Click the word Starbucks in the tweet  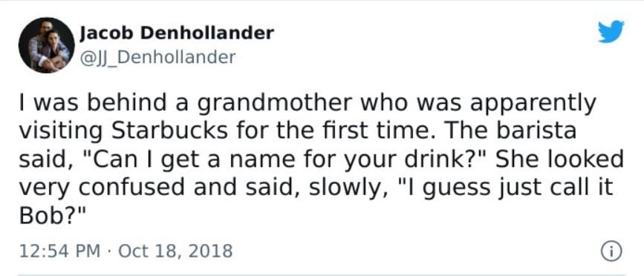(x=169, y=131)
